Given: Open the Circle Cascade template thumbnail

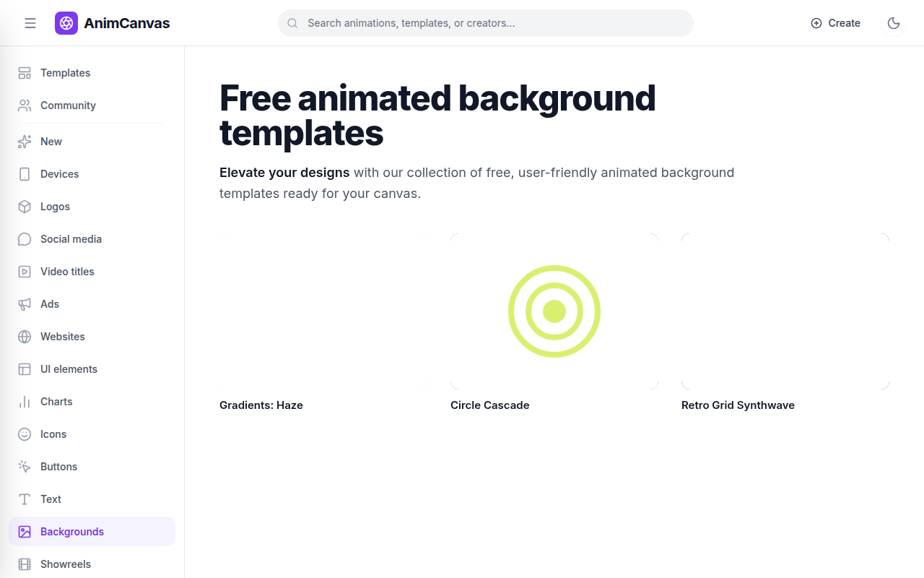Looking at the screenshot, I should 554,311.
